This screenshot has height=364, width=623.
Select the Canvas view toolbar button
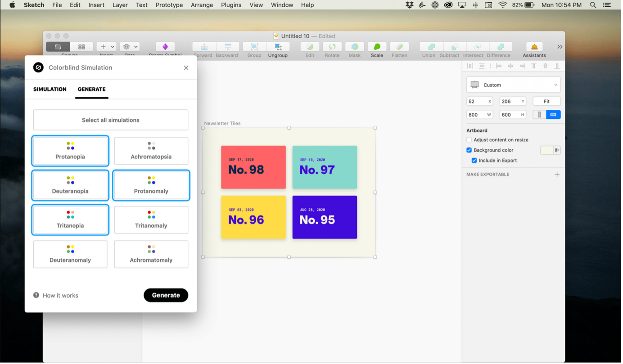tap(58, 47)
